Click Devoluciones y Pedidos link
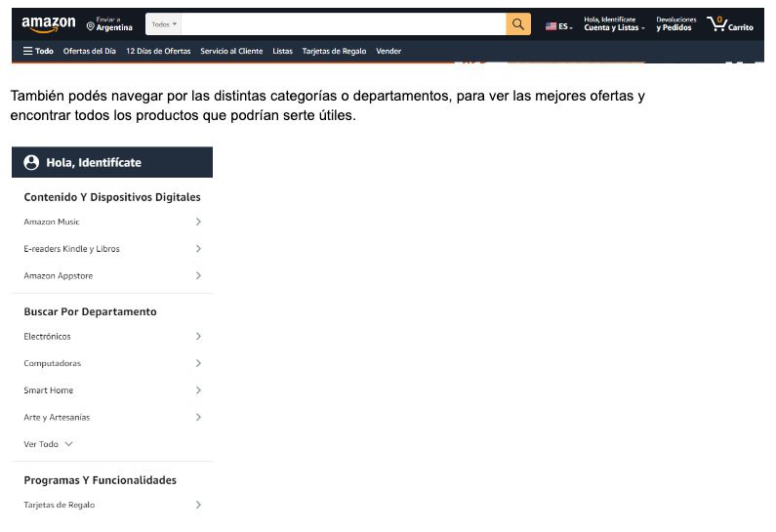Viewport: 776px width, 532px height. click(x=676, y=23)
